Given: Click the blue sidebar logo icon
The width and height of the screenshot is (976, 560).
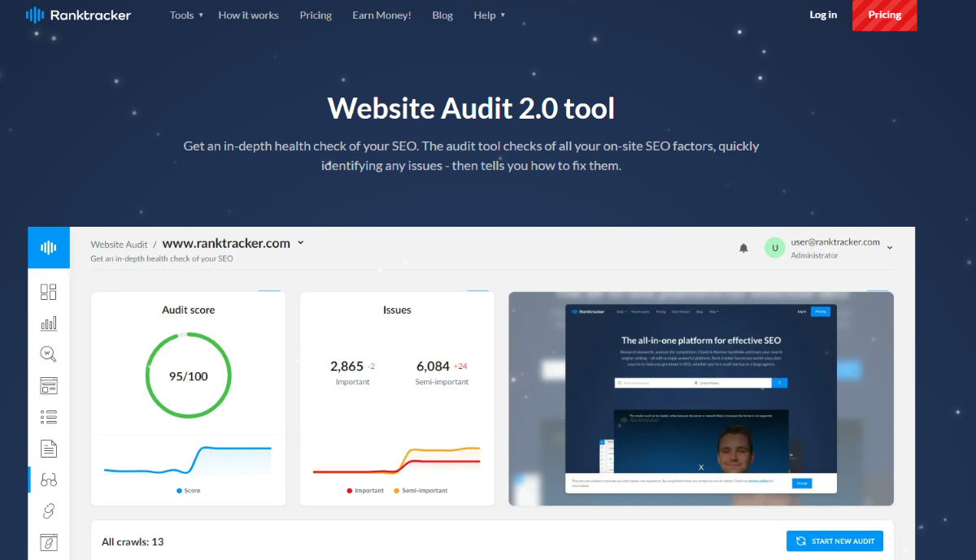Looking at the screenshot, I should (x=49, y=247).
